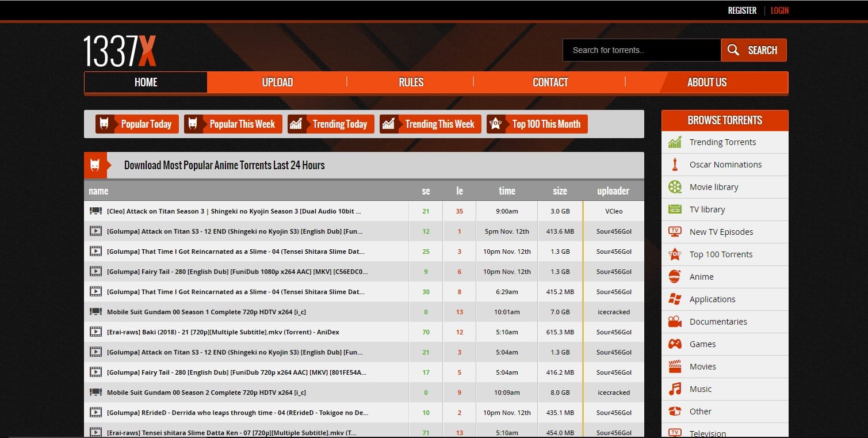This screenshot has height=438, width=868.
Task: Click the Games controller icon in sidebar
Action: click(x=675, y=344)
